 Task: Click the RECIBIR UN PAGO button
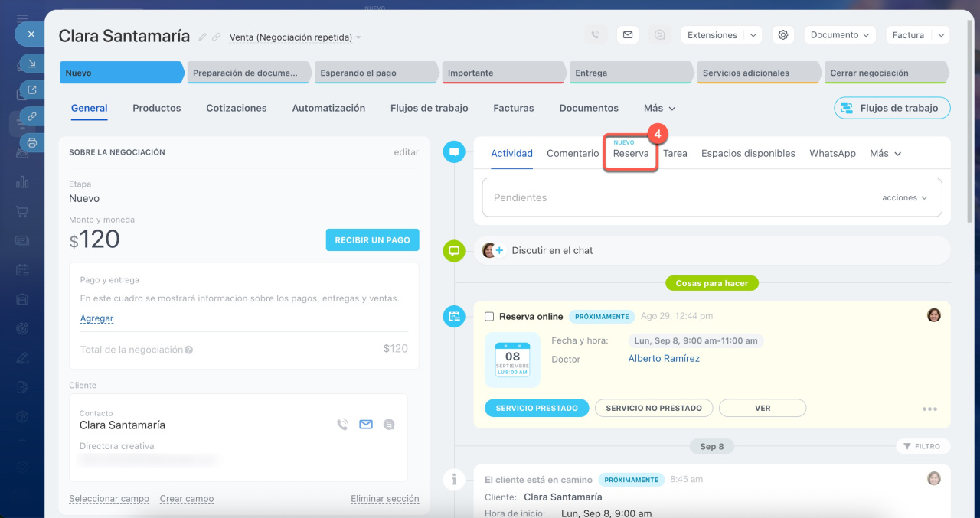[372, 239]
